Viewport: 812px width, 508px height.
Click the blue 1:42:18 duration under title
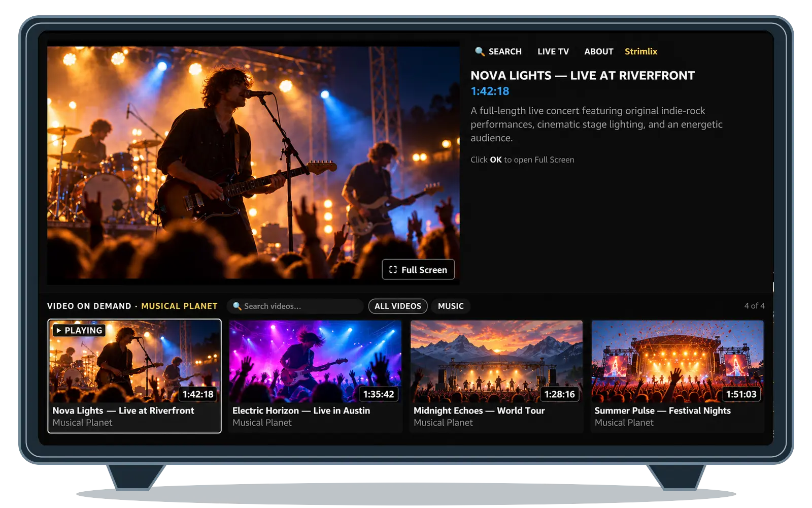pos(490,91)
